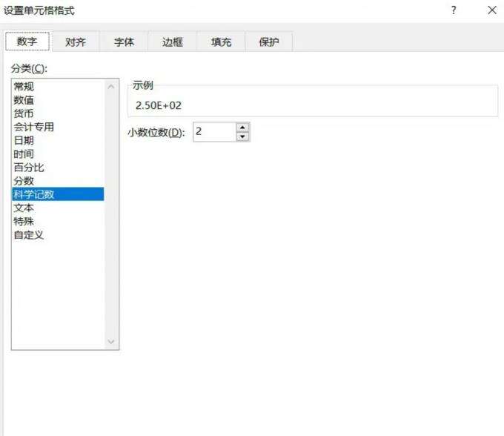Viewport: 504px width, 436px height.
Task: Choose 百分比 from the list
Action: click(x=58, y=168)
